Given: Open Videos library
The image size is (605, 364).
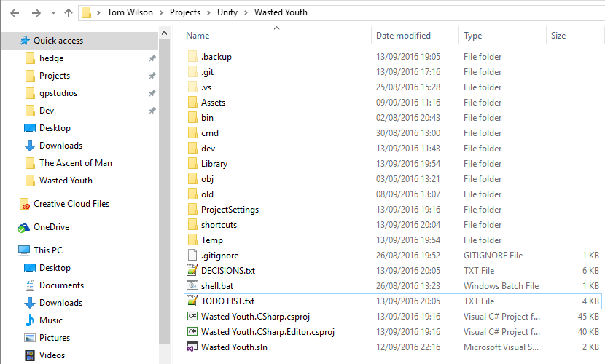Looking at the screenshot, I should (x=52, y=355).
